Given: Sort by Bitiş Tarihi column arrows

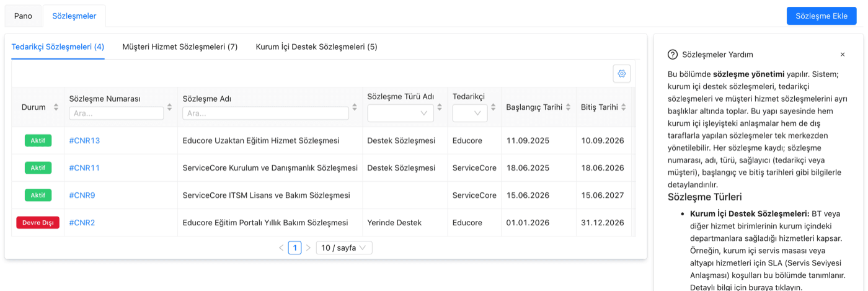Looking at the screenshot, I should (623, 107).
